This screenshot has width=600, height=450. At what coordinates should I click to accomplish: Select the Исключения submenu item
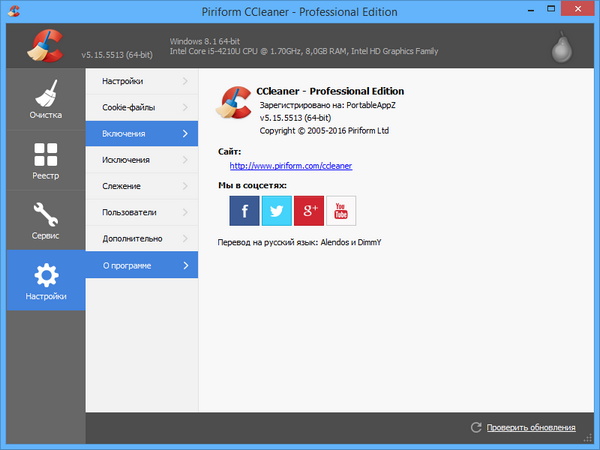click(x=142, y=160)
